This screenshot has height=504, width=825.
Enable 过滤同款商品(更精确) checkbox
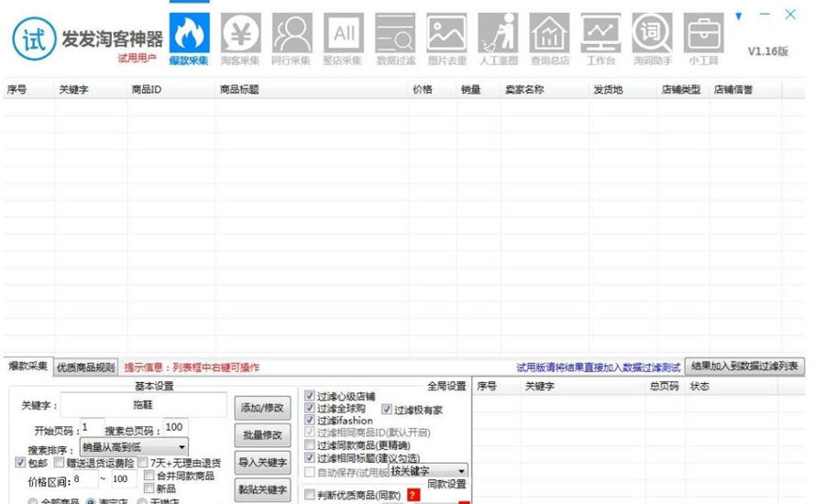310,444
